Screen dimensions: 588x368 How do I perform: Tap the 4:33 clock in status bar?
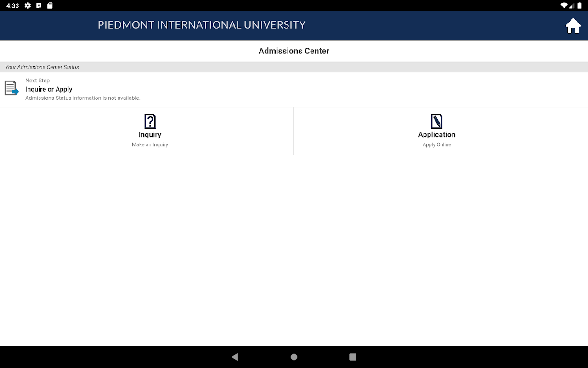tap(12, 6)
